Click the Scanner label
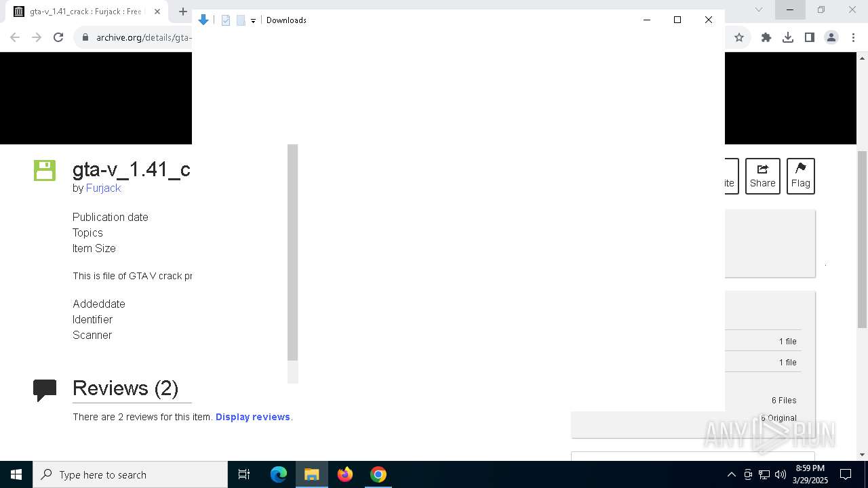 coord(92,335)
